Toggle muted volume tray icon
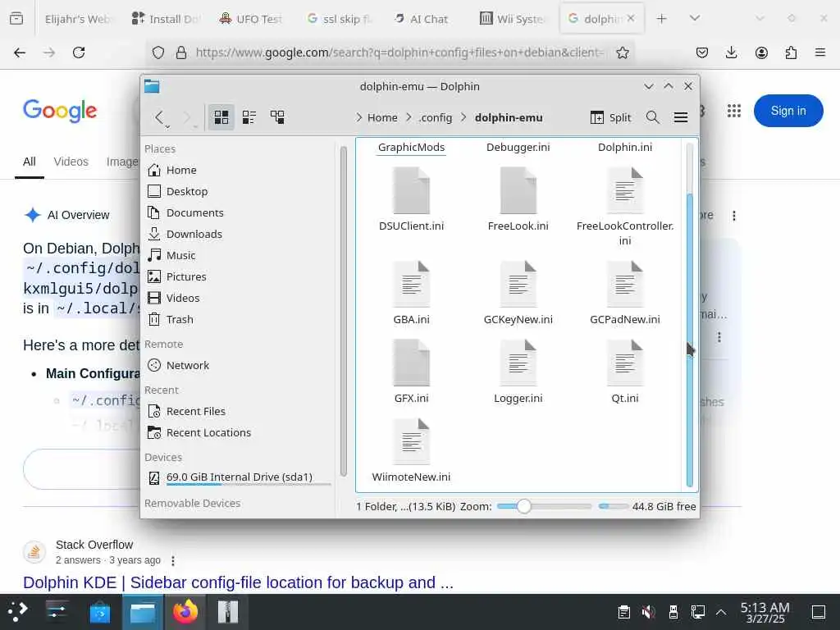This screenshot has width=840, height=630. (x=648, y=612)
